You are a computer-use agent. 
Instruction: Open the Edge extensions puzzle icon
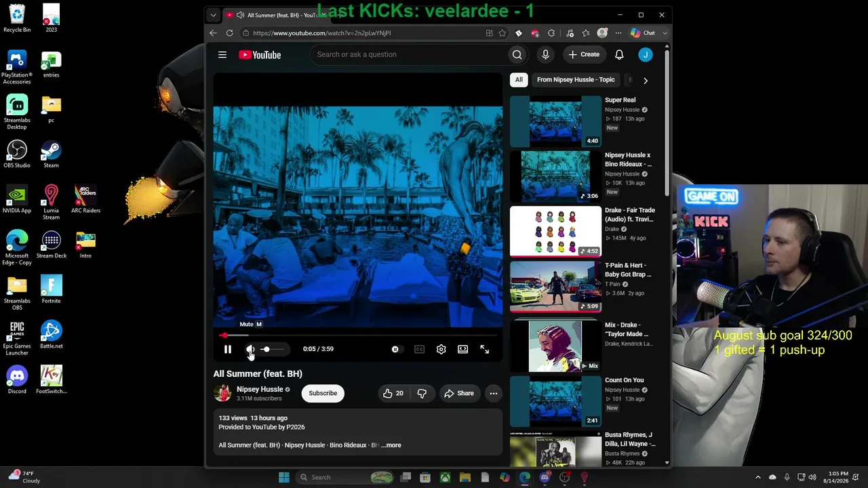pos(551,33)
